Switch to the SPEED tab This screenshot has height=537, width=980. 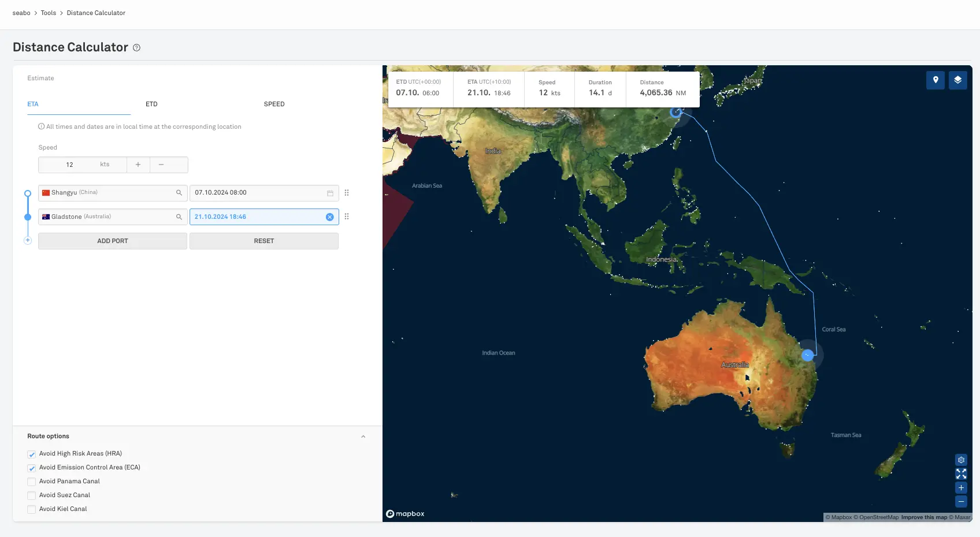(274, 105)
